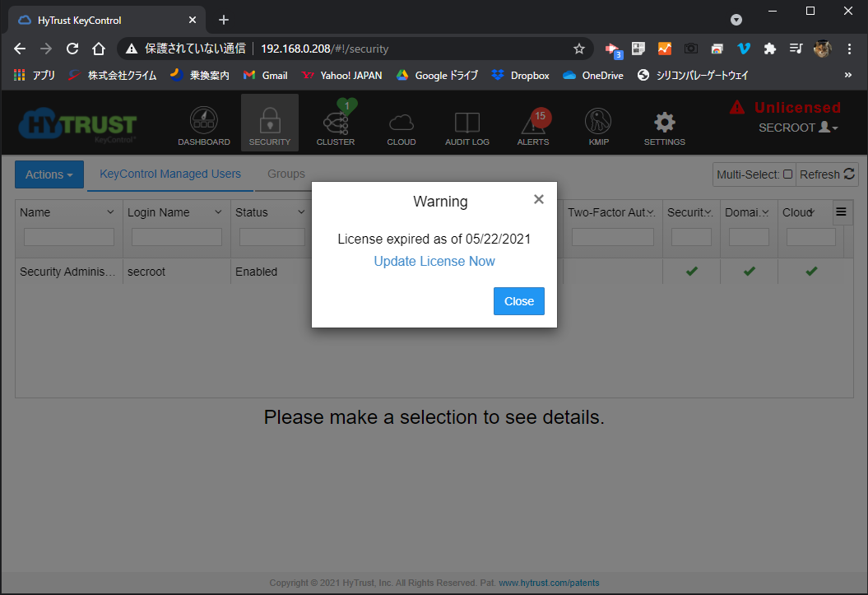
Task: Click the grid column menu icon
Action: point(841,212)
